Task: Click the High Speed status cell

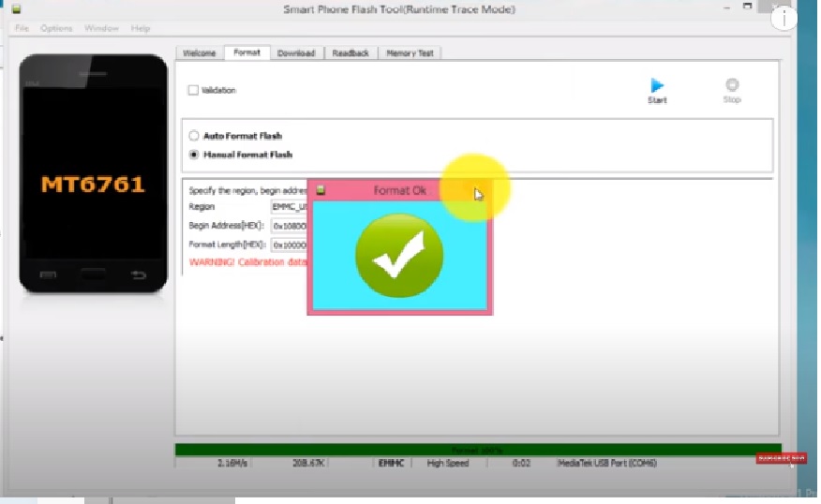Action: [x=448, y=463]
